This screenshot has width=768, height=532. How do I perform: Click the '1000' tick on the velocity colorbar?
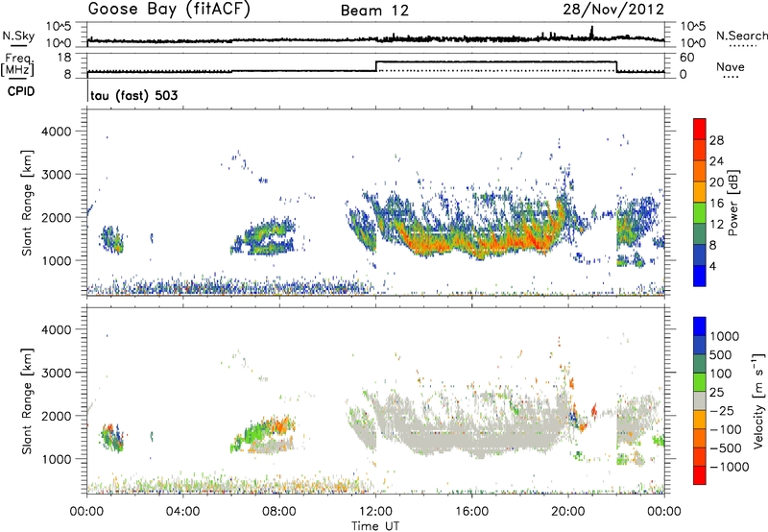tap(725, 336)
